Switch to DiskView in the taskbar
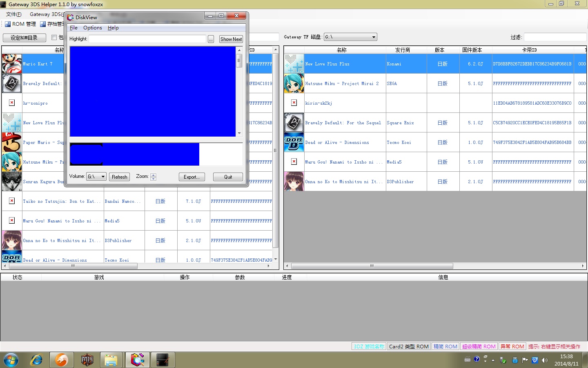 pos(137,360)
